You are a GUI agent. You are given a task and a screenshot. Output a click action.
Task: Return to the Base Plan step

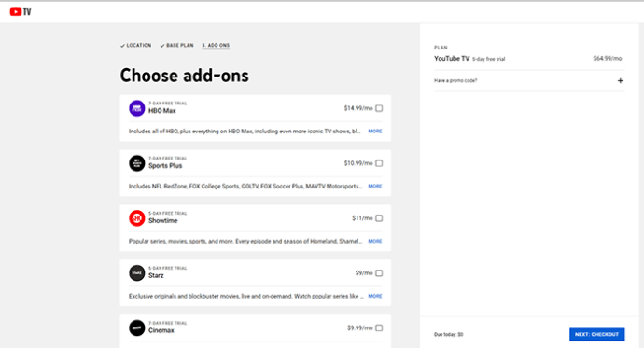tap(176, 45)
